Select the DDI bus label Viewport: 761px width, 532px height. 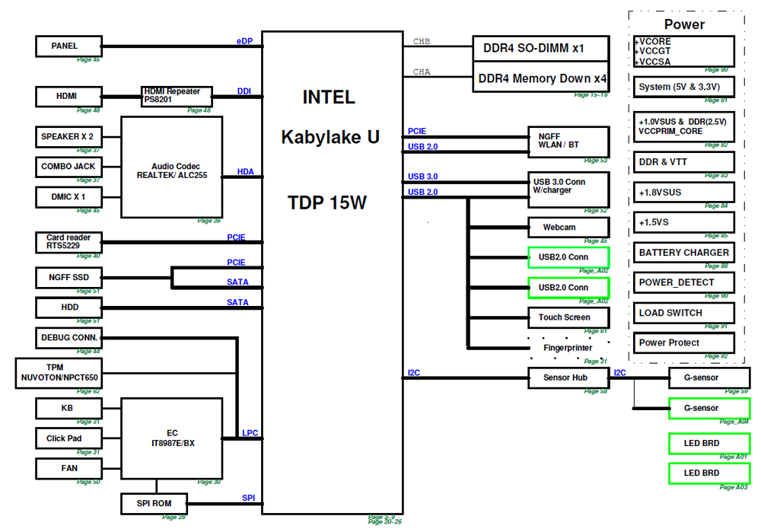click(x=244, y=91)
